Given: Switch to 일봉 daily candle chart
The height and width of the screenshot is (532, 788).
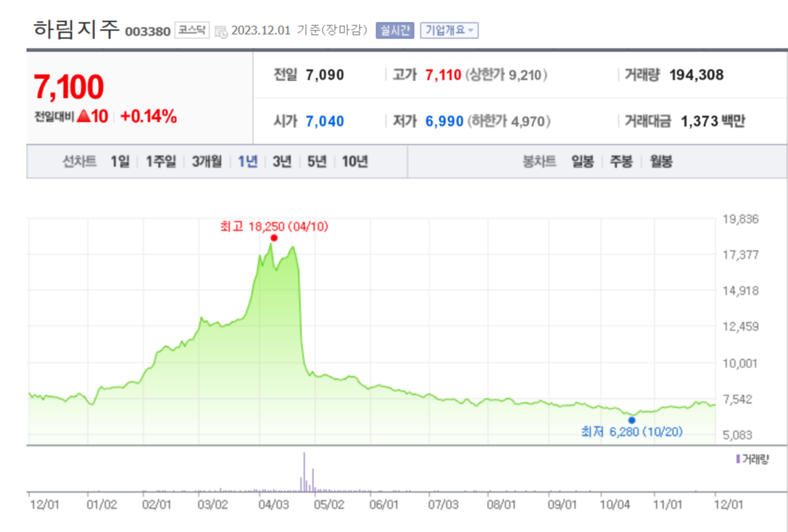Looking at the screenshot, I should 582,161.
